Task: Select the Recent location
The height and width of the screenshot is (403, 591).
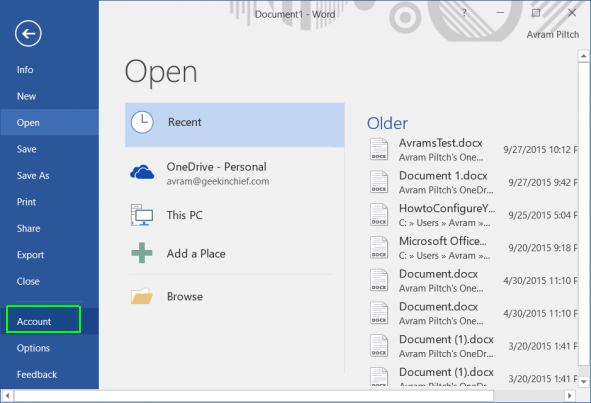Action: click(x=234, y=125)
